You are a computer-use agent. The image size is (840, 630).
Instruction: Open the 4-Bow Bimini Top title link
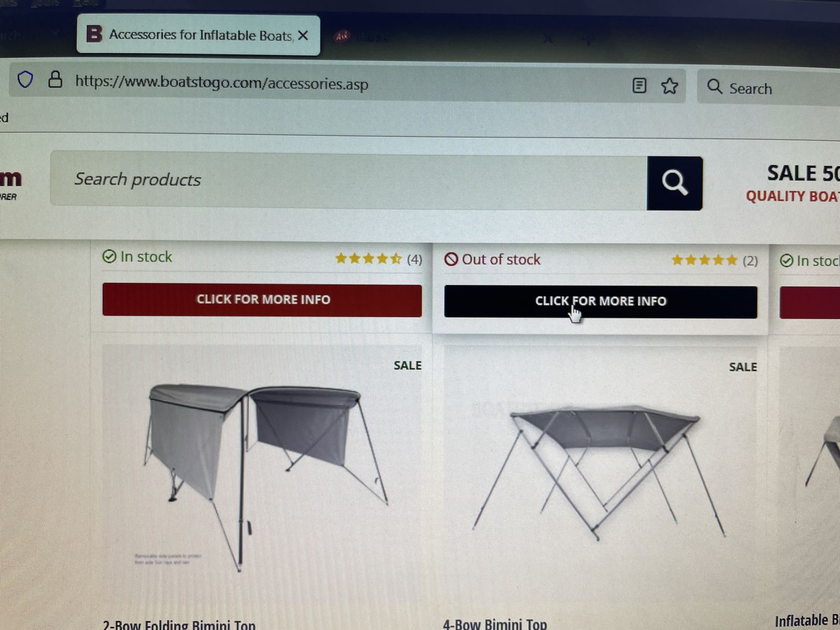tap(495, 625)
